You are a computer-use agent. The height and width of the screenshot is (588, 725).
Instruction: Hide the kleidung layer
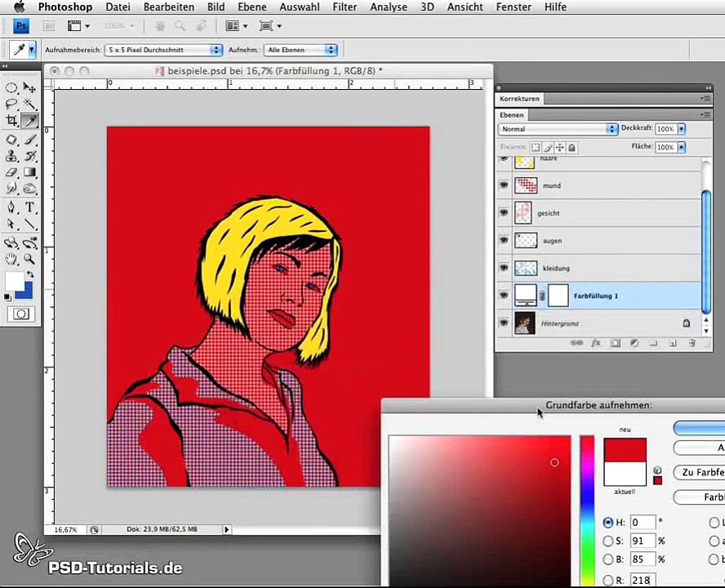504,267
